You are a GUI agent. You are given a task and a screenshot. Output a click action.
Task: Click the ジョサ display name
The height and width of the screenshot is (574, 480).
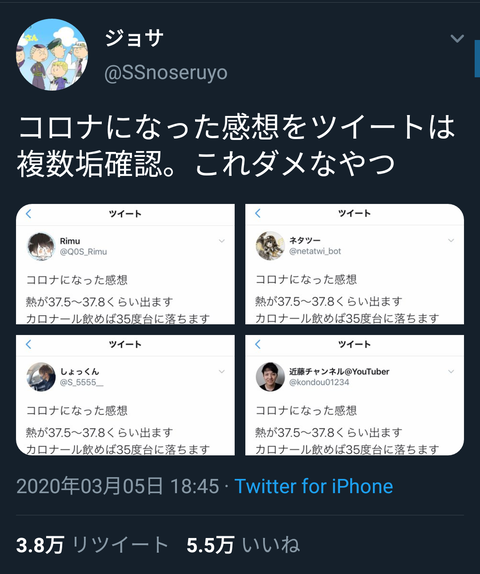tap(134, 38)
